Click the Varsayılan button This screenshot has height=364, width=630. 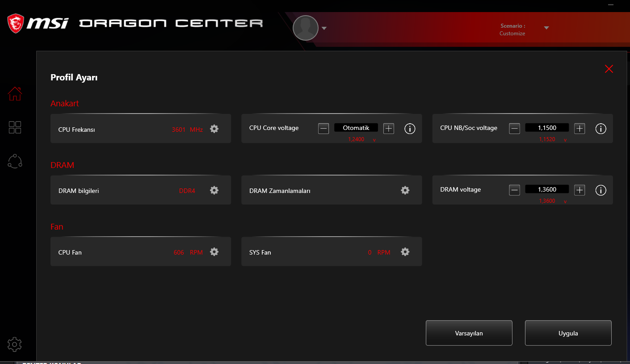[469, 333]
